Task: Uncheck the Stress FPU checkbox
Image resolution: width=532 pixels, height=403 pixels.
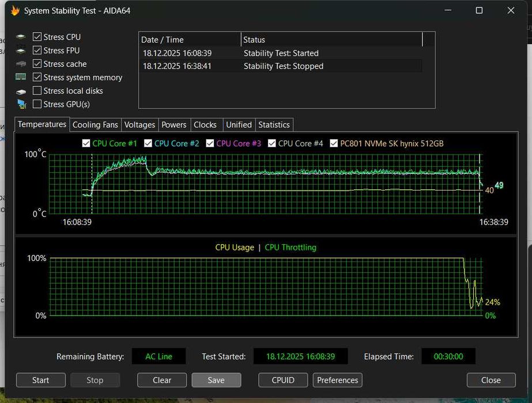Action: 37,50
